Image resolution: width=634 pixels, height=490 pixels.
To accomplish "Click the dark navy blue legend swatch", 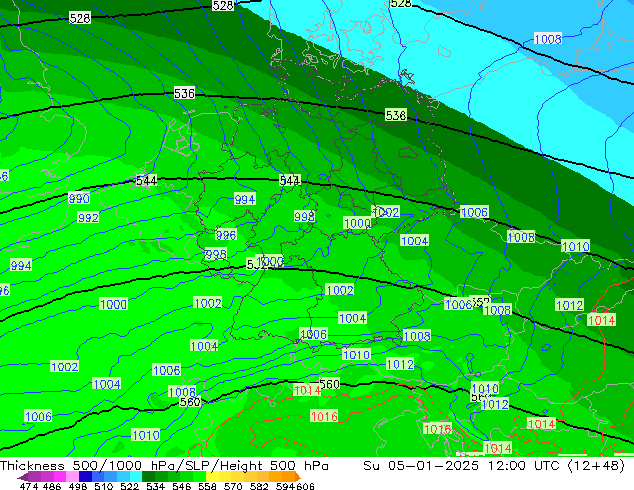I will tap(85, 476).
